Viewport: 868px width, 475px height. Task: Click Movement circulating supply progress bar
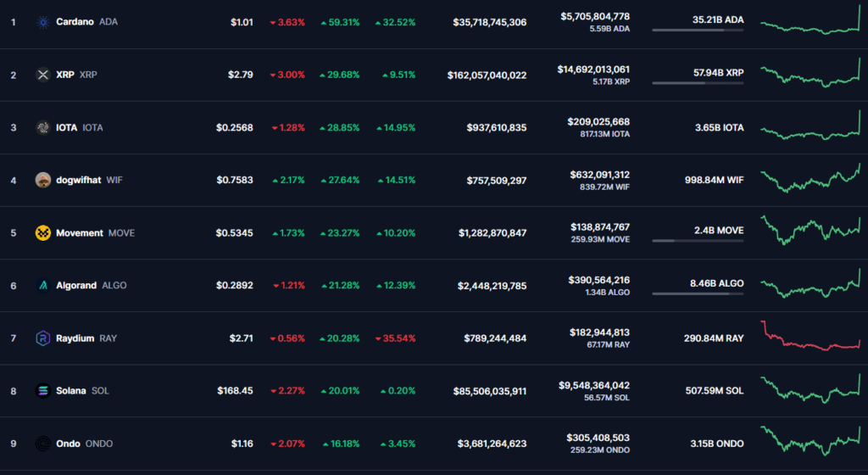pos(698,241)
